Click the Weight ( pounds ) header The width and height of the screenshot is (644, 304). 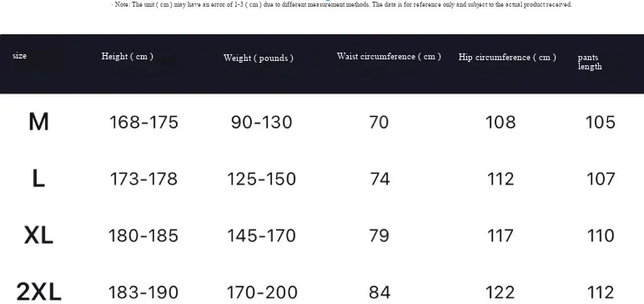point(259,58)
